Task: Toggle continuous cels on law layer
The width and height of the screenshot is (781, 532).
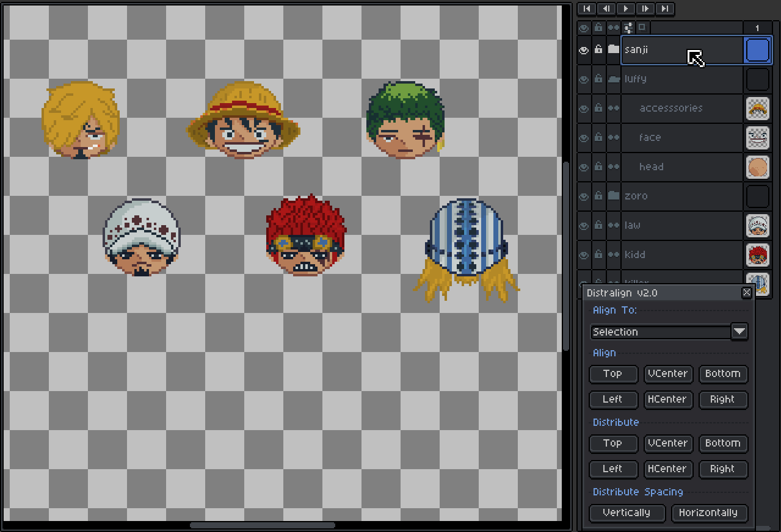Action: [613, 225]
